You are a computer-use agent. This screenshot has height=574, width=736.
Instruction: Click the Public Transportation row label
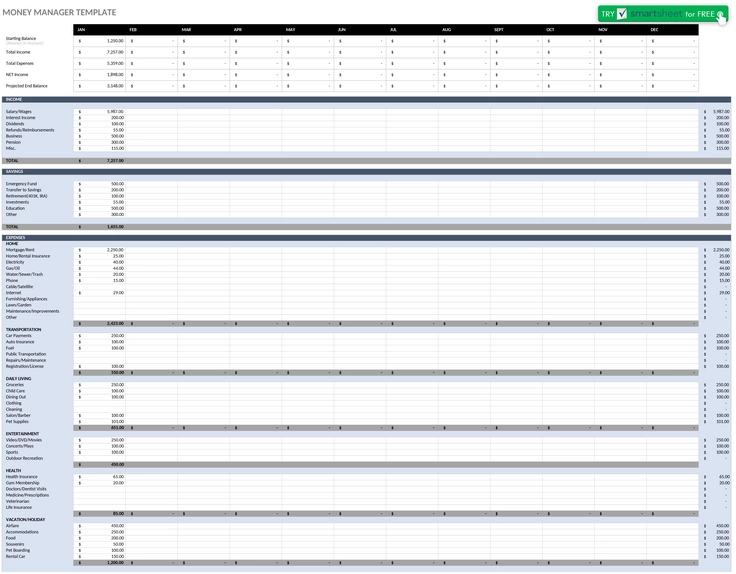pyautogui.click(x=26, y=354)
